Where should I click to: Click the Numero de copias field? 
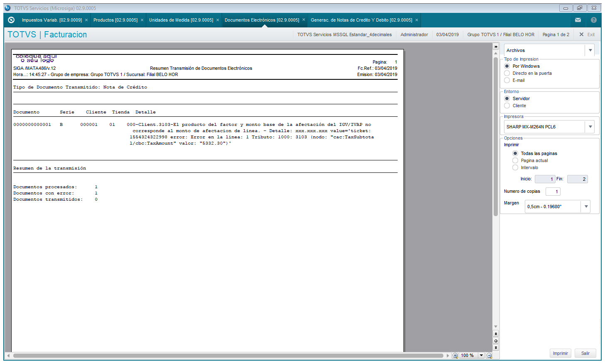553,192
